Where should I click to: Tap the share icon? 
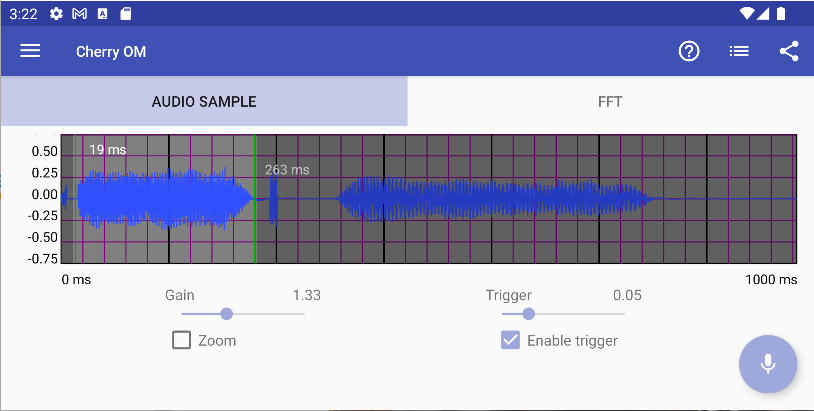click(x=789, y=51)
